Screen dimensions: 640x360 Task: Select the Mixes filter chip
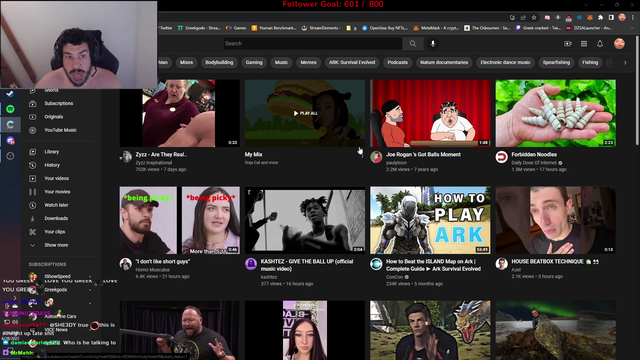tap(186, 62)
